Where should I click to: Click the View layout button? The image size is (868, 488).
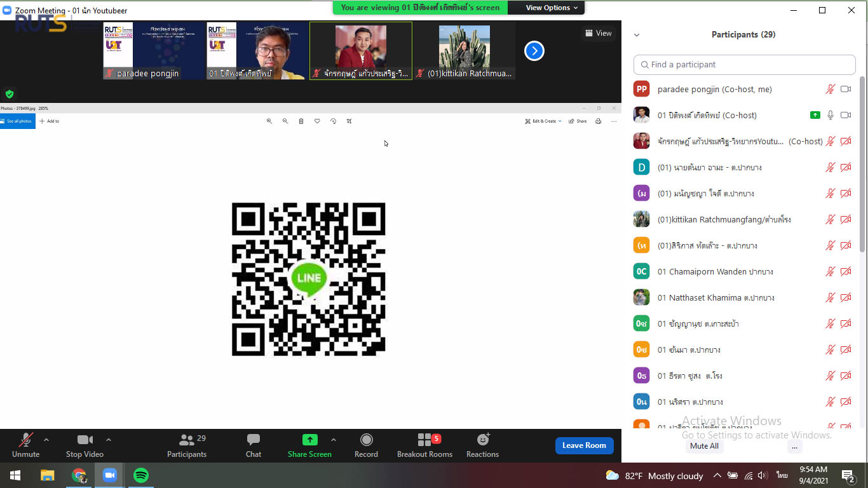[x=598, y=33]
